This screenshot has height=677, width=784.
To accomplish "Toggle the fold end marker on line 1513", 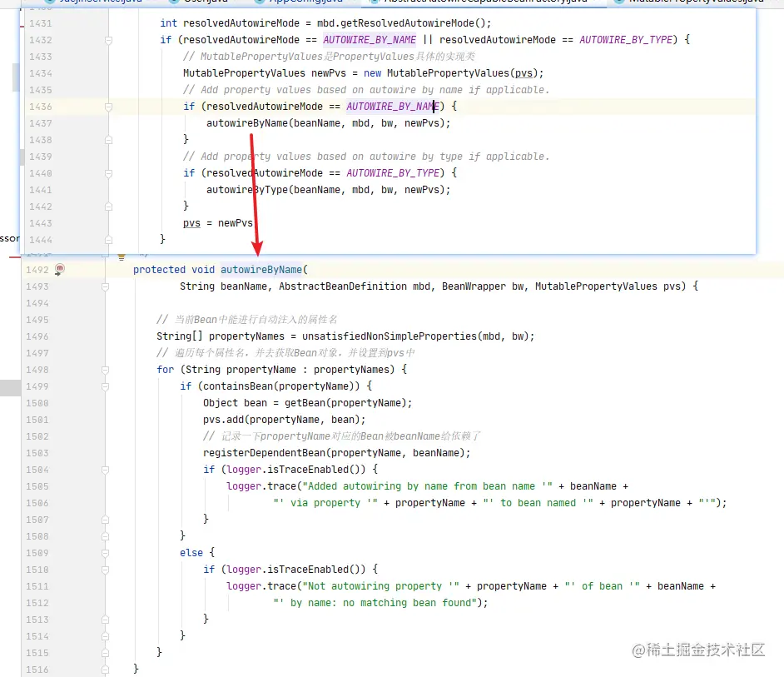I will pos(105,620).
